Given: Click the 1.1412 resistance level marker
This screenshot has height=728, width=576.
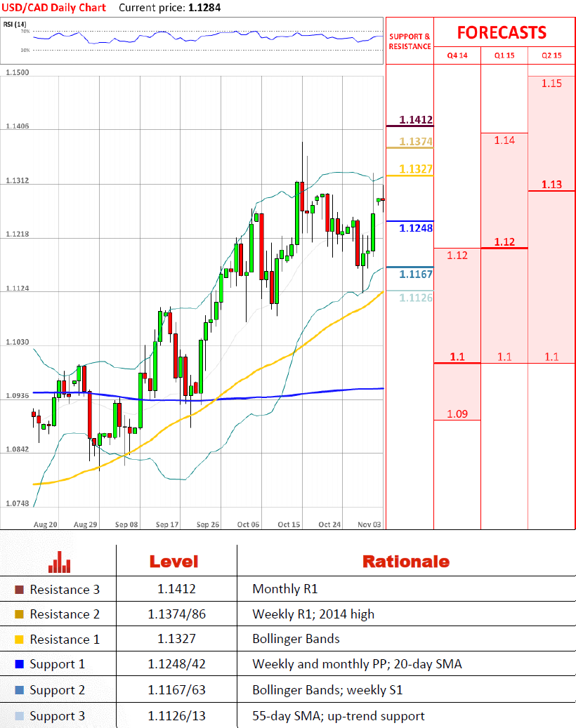Looking at the screenshot, I should (415, 120).
